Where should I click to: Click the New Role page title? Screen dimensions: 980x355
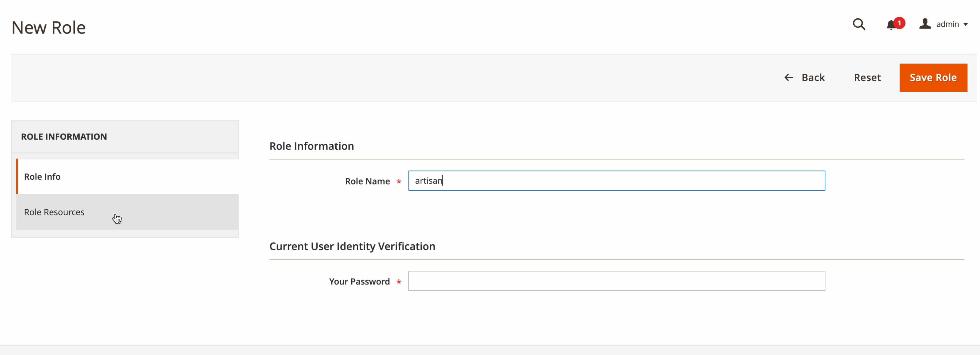click(49, 28)
